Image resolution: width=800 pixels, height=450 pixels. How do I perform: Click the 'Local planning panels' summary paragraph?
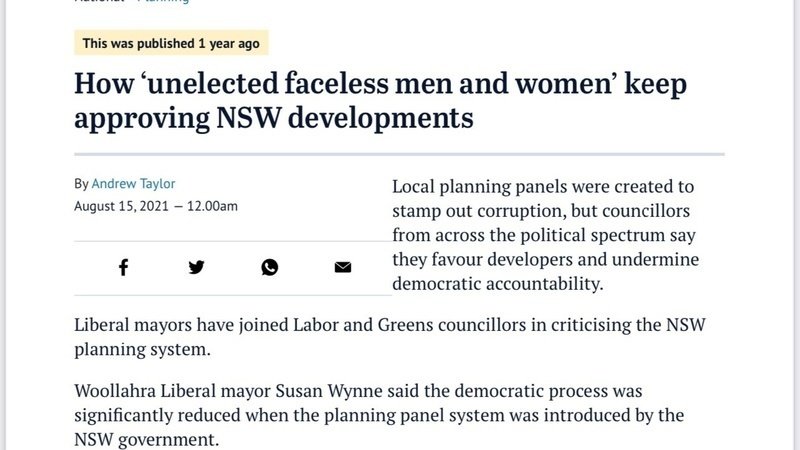[x=546, y=235]
